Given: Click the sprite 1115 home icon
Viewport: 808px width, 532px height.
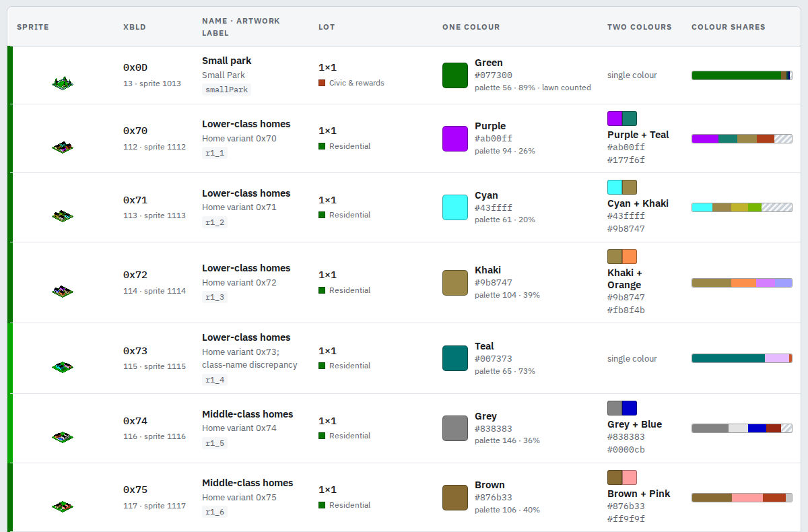Looking at the screenshot, I should click(63, 367).
